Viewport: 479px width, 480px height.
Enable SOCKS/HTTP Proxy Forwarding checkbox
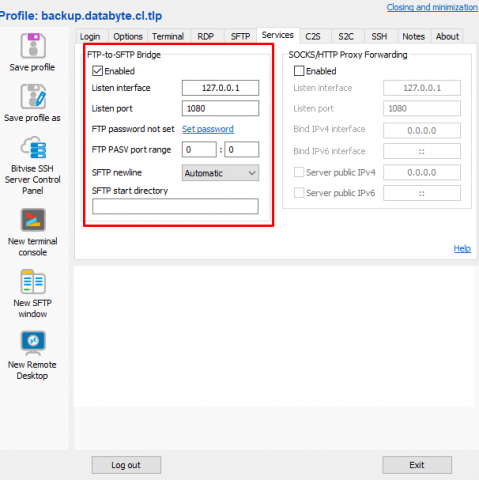(299, 71)
